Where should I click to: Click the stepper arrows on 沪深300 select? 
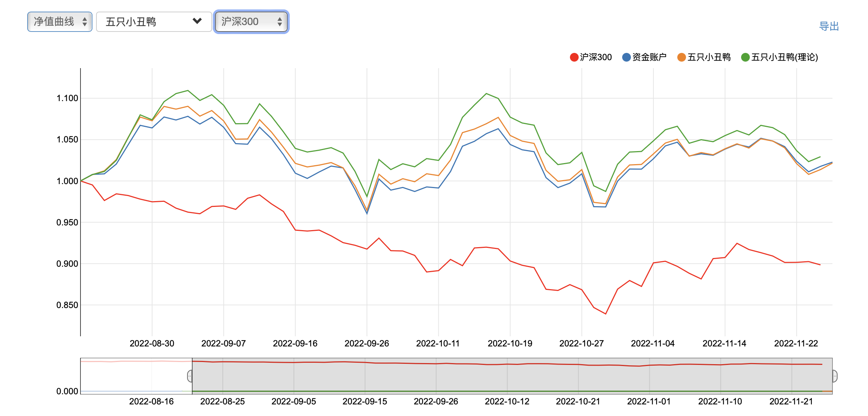pyautogui.click(x=280, y=22)
